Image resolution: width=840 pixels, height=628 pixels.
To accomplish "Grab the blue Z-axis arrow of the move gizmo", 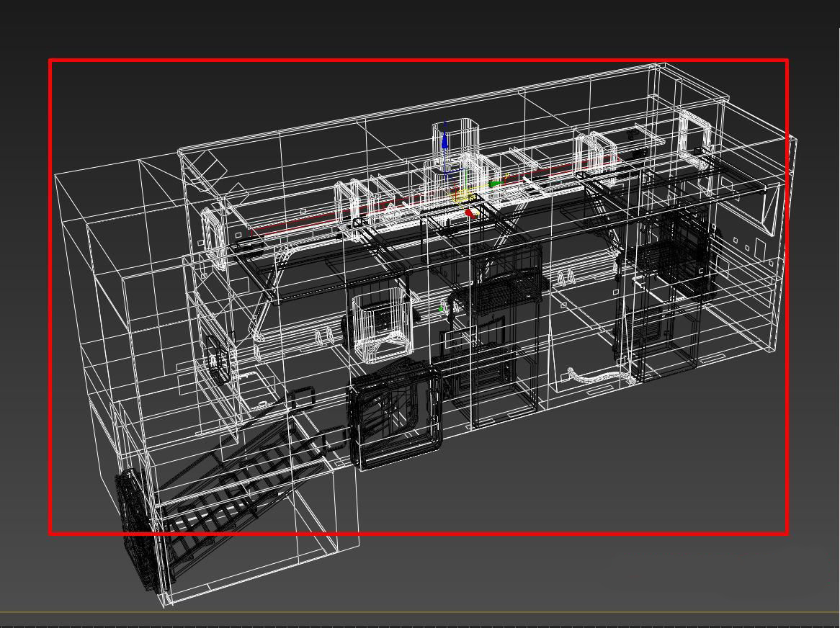I will click(444, 141).
